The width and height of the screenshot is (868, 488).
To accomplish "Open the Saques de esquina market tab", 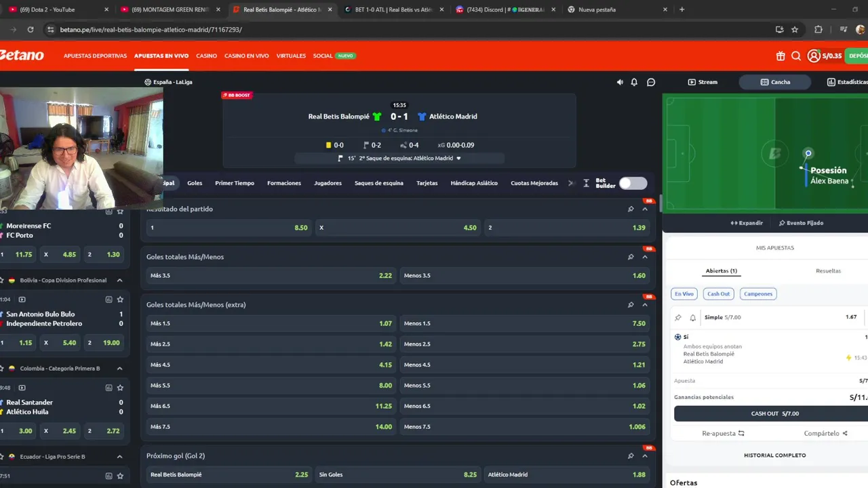I will tap(378, 183).
